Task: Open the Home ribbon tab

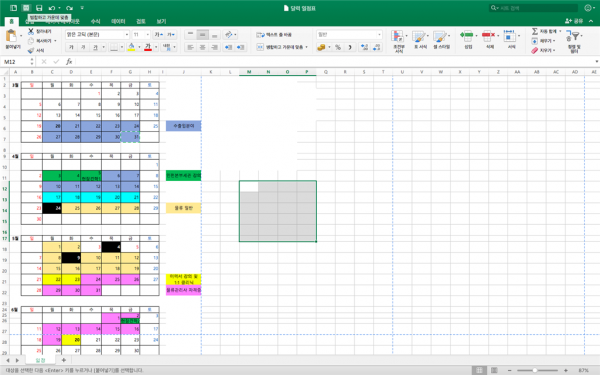Action: point(11,21)
